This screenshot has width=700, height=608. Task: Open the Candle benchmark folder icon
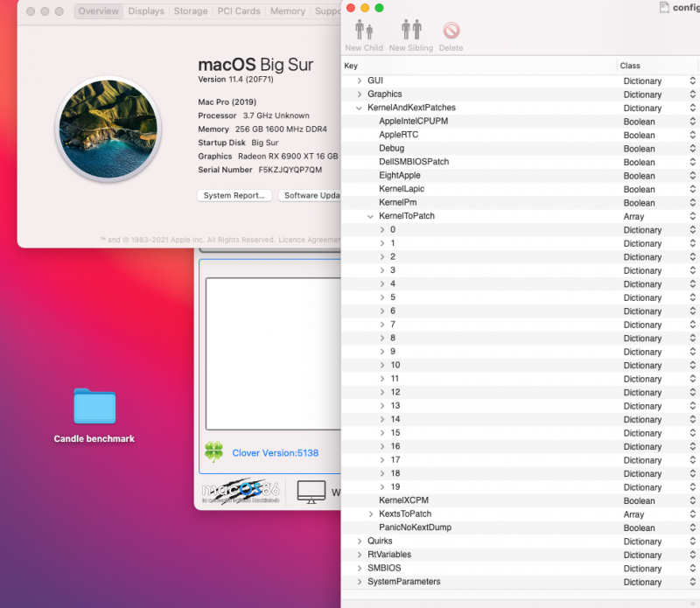coord(94,407)
